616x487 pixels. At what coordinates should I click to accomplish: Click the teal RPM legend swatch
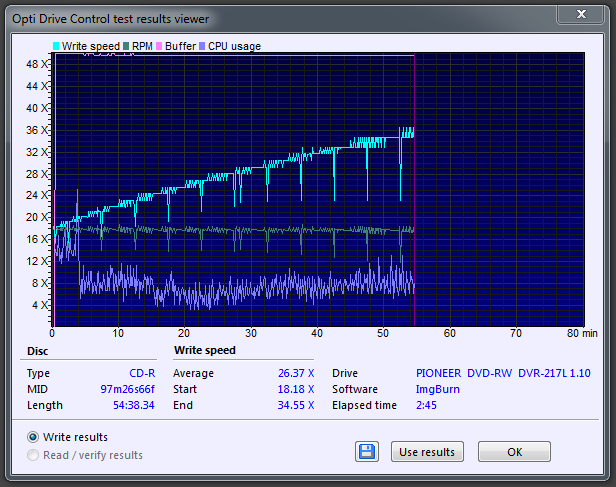tap(126, 46)
